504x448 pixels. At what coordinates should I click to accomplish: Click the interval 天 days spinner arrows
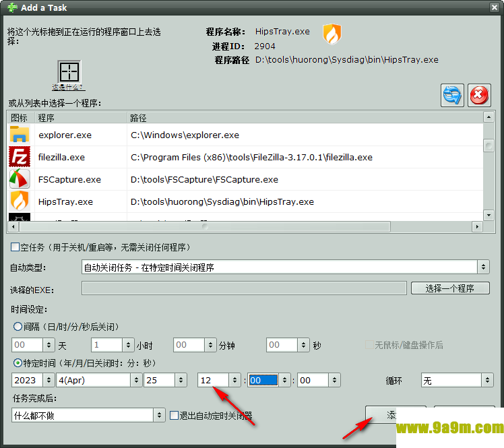click(49, 345)
